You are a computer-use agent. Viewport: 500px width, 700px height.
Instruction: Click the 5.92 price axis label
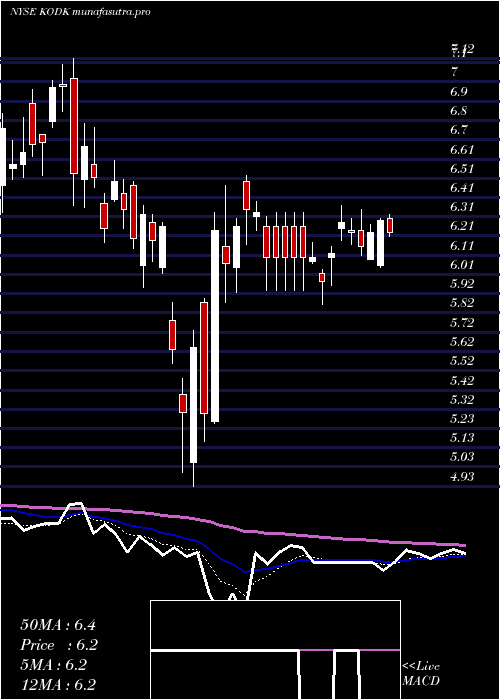461,283
